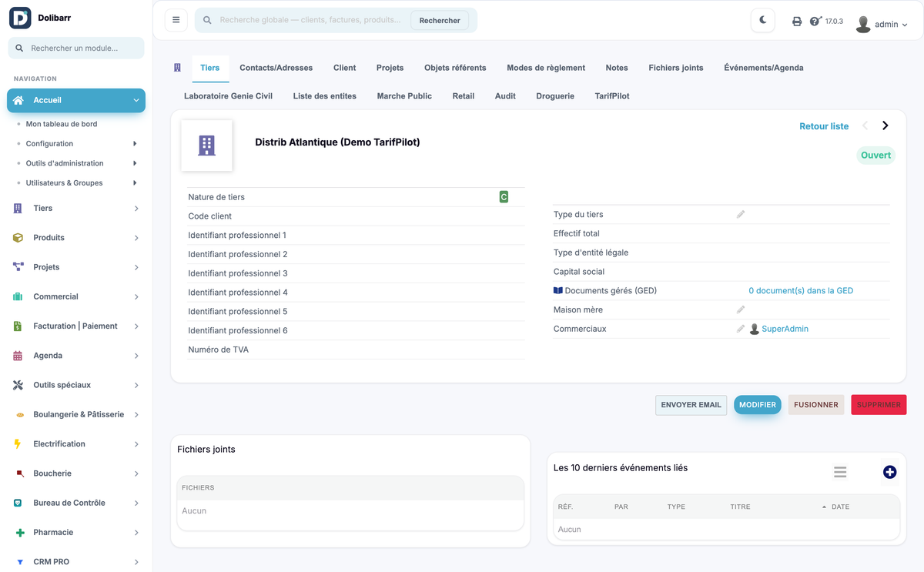Click the Rechercher button
The height and width of the screenshot is (572, 924).
pos(440,21)
